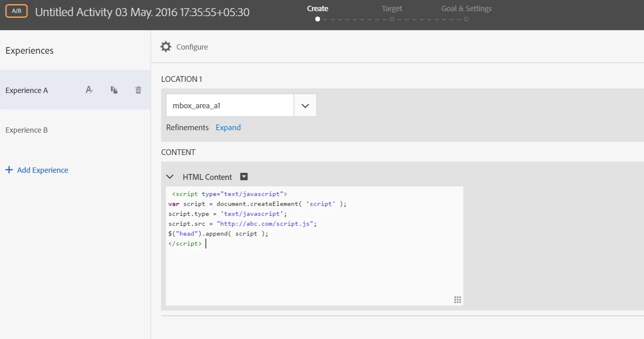The height and width of the screenshot is (339, 644).
Task: Click the Configure gear icon
Action: [166, 47]
